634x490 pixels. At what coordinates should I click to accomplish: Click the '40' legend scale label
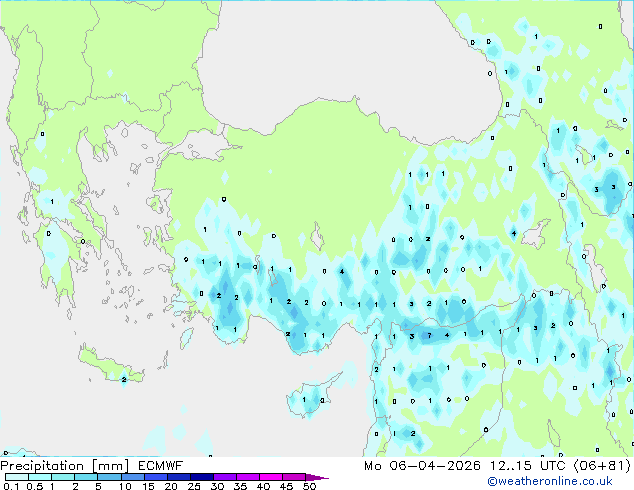[x=263, y=486]
